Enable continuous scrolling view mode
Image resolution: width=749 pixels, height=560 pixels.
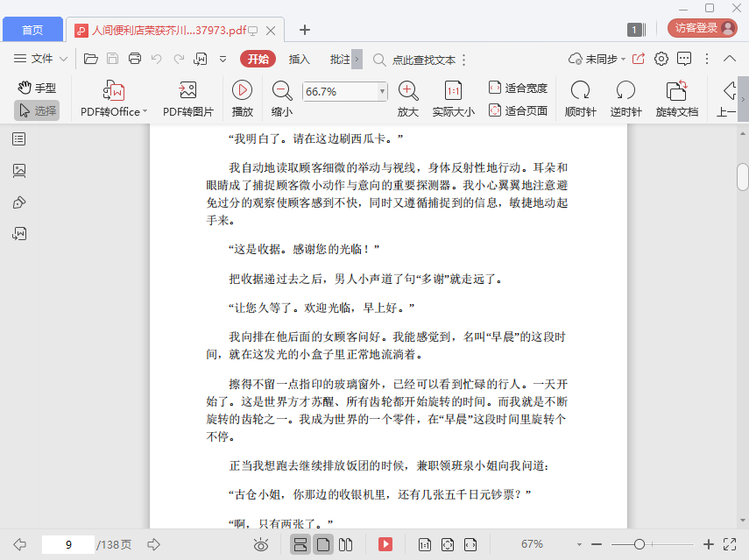tap(300, 544)
